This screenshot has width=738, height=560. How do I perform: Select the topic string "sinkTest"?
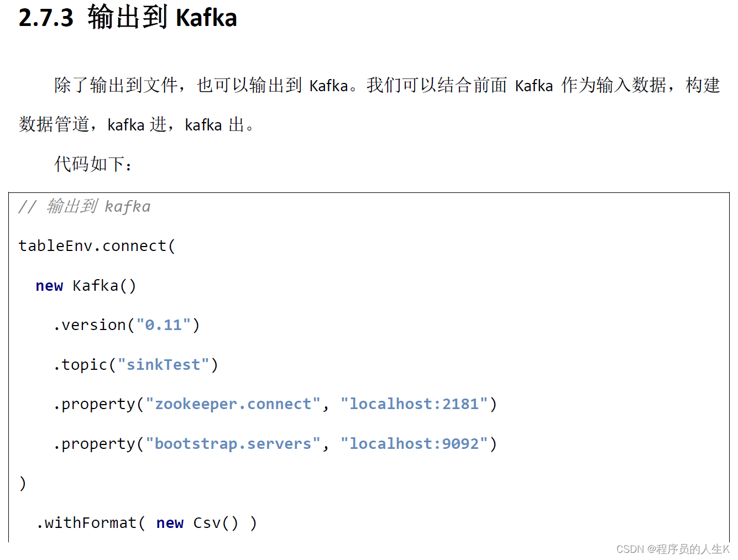click(163, 365)
